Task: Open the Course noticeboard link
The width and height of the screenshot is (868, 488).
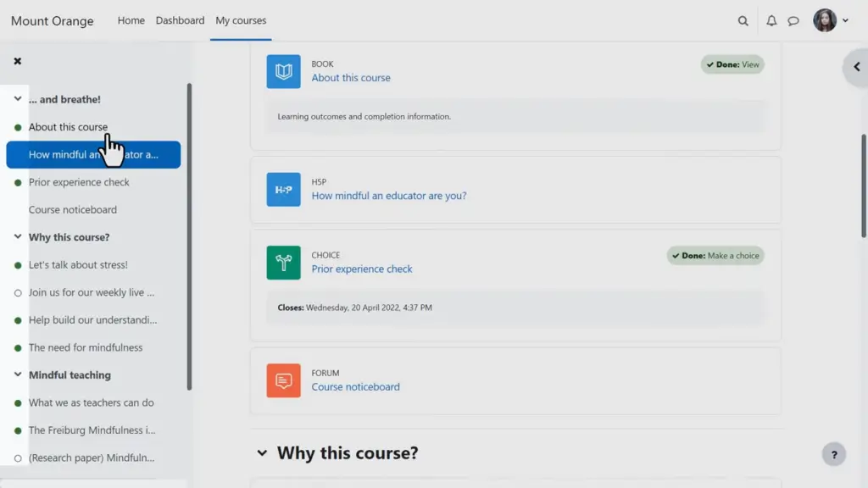Action: pos(356,385)
